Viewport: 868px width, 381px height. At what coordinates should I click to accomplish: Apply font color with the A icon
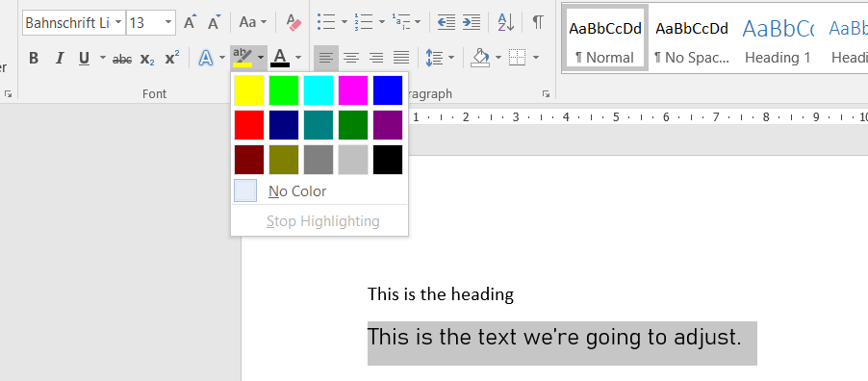[280, 58]
